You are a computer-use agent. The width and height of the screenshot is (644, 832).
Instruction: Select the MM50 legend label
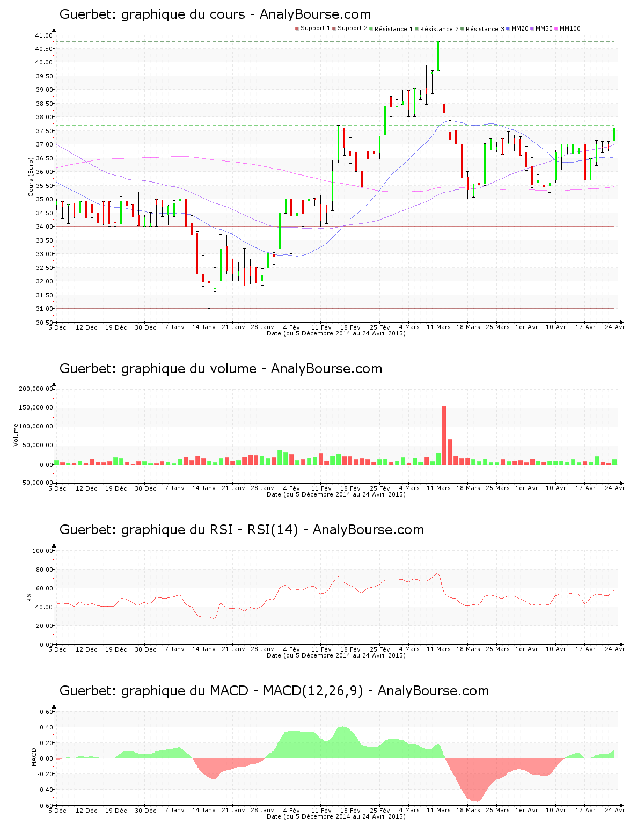(x=544, y=28)
